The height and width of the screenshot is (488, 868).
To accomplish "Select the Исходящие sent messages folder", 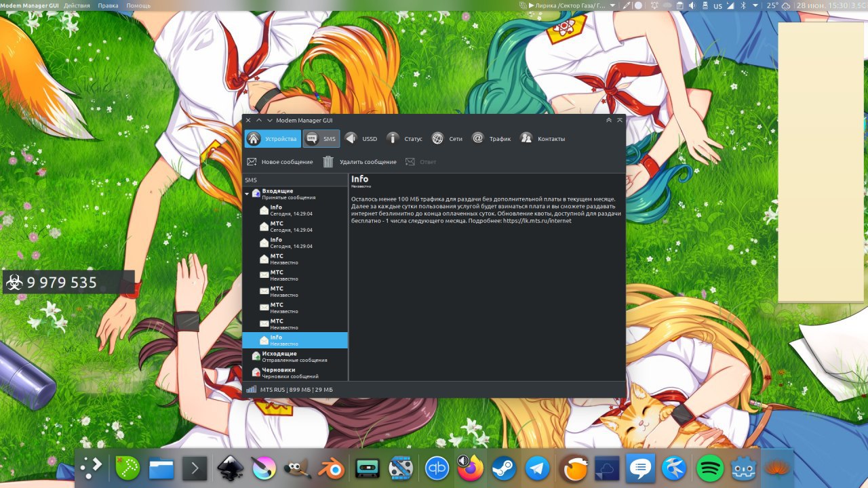I will click(294, 357).
